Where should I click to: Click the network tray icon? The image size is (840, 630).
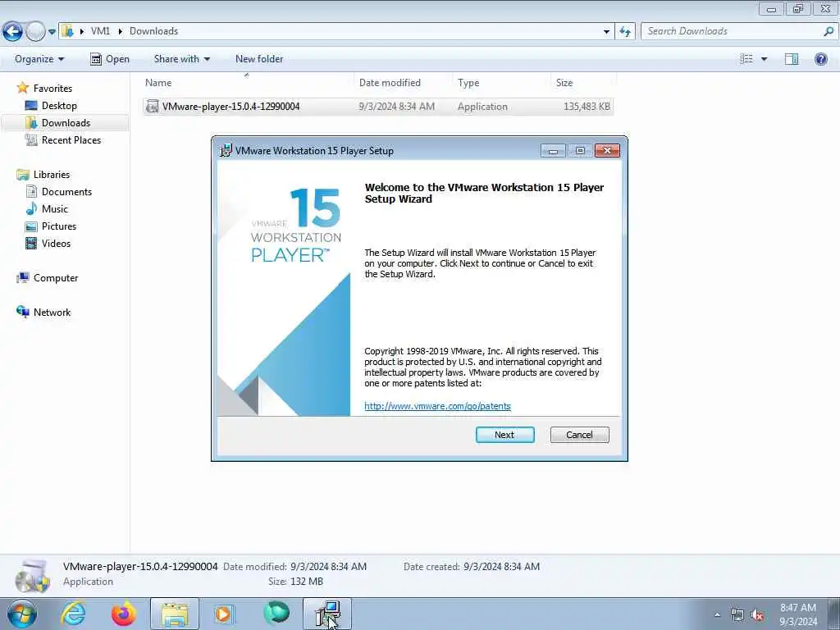(x=737, y=615)
